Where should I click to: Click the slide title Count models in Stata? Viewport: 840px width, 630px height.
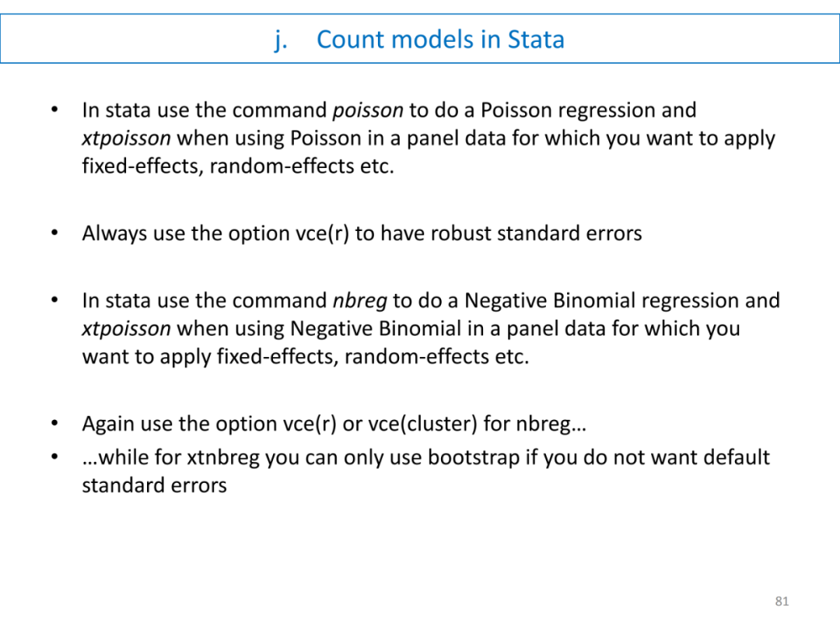[440, 40]
